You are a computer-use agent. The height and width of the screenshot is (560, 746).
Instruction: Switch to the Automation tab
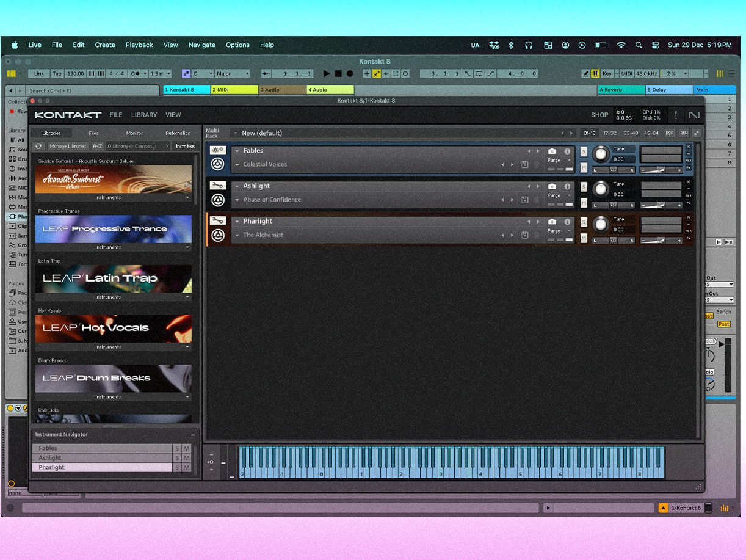point(178,133)
